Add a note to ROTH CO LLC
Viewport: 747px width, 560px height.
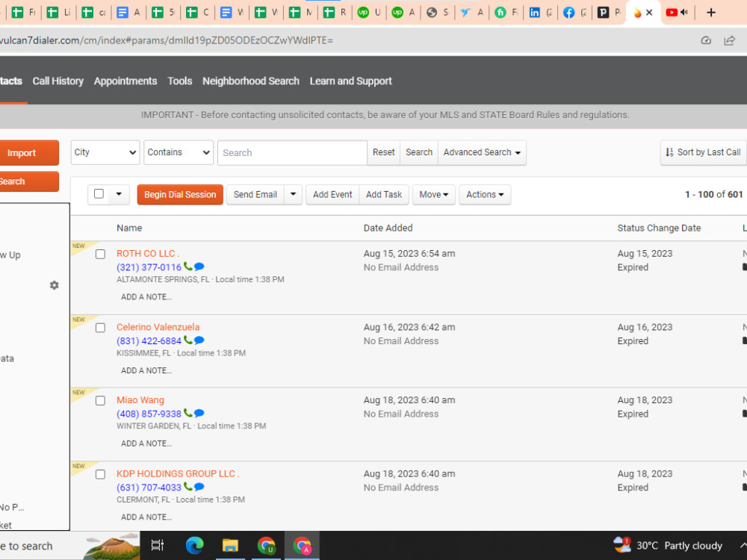(146, 296)
